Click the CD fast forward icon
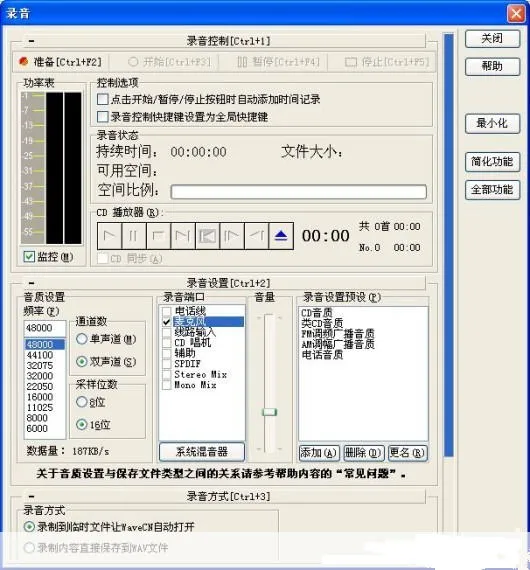 [232, 236]
